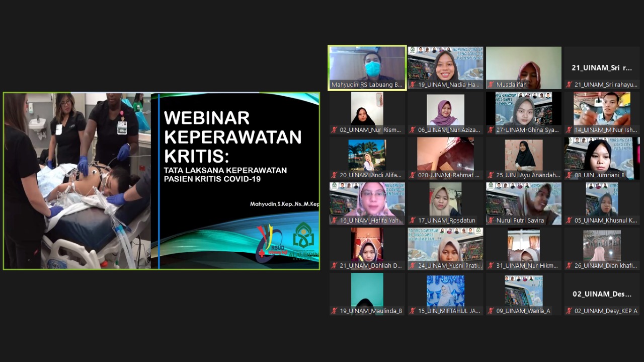This screenshot has width=644, height=362.
Task: Click 15_UIN_MIFTAHUL JA's video tile
Action: click(445, 292)
